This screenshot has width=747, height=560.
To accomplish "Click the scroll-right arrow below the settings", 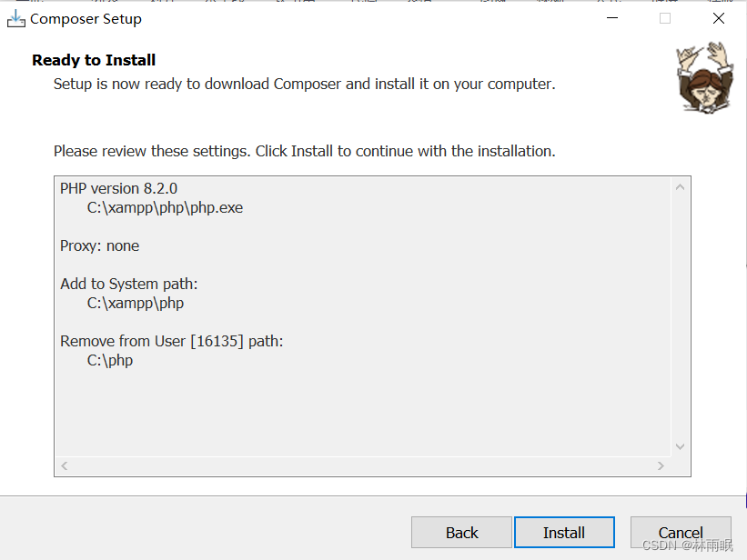I will pyautogui.click(x=661, y=465).
